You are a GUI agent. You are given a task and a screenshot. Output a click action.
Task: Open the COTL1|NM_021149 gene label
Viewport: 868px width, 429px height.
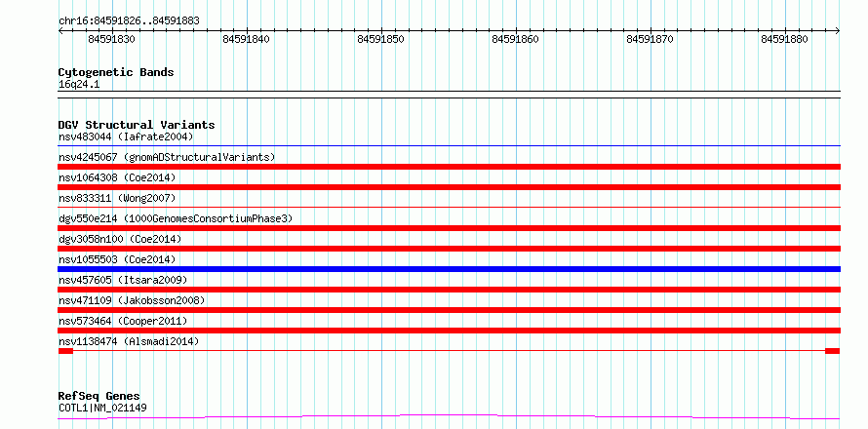tap(102, 409)
